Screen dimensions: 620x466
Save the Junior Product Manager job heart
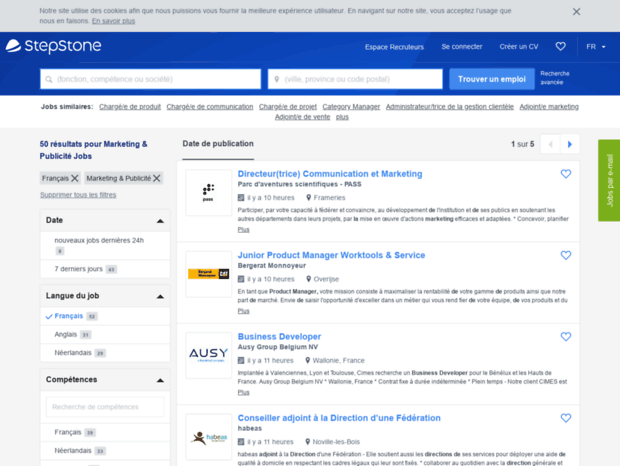coord(566,255)
